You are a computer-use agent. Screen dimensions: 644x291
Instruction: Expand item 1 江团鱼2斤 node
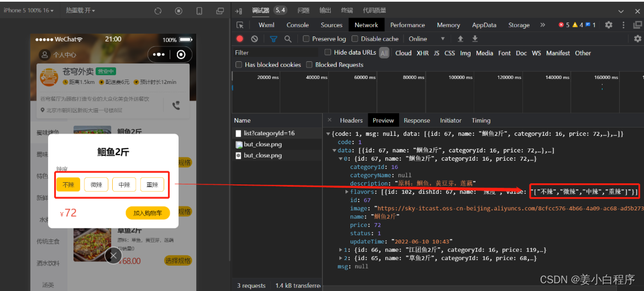point(341,250)
